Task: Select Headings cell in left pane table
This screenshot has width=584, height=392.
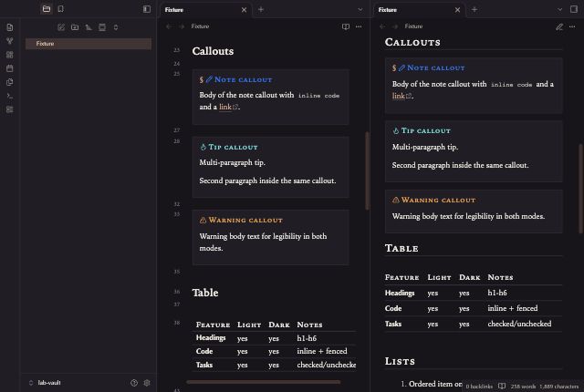Action: [211, 337]
